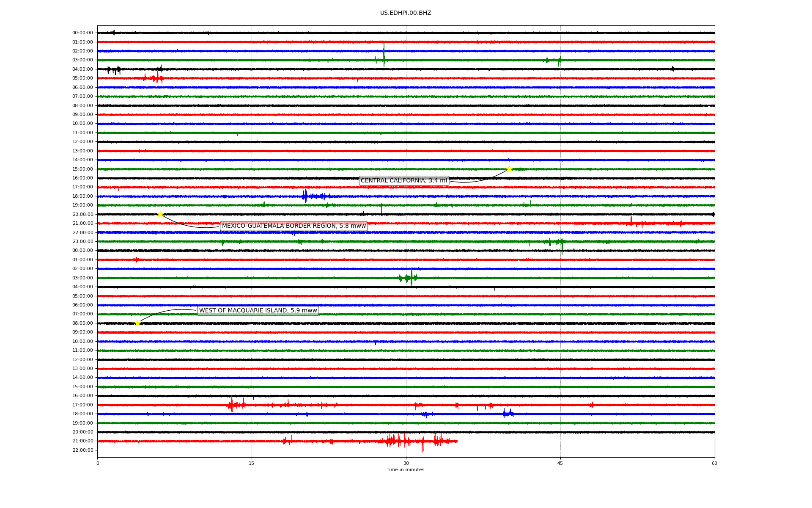Click the 30 minute x-axis tick label

coord(406,463)
